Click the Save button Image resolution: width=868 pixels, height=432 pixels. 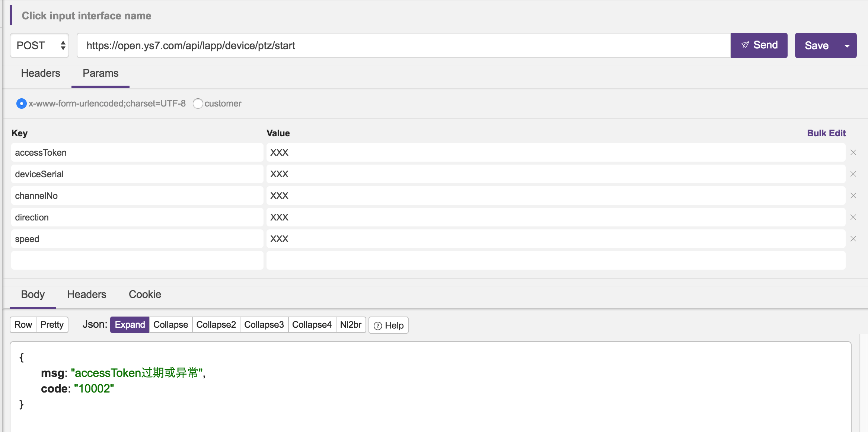[x=816, y=45]
